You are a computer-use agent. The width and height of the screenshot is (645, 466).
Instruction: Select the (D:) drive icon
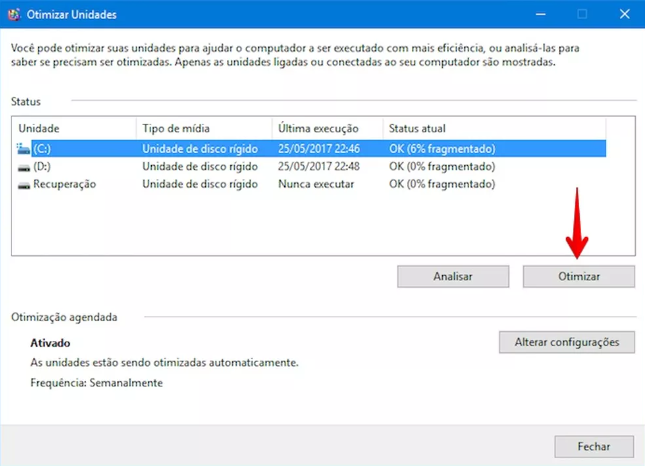(x=24, y=167)
